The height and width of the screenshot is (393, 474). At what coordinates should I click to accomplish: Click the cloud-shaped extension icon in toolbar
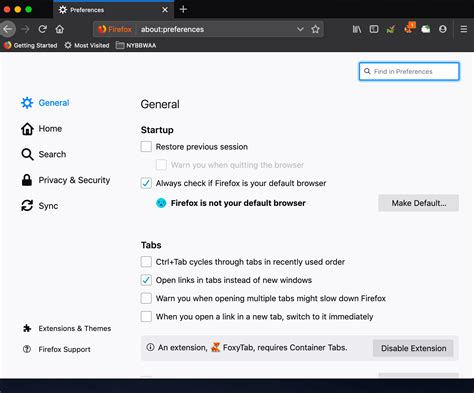click(x=426, y=29)
